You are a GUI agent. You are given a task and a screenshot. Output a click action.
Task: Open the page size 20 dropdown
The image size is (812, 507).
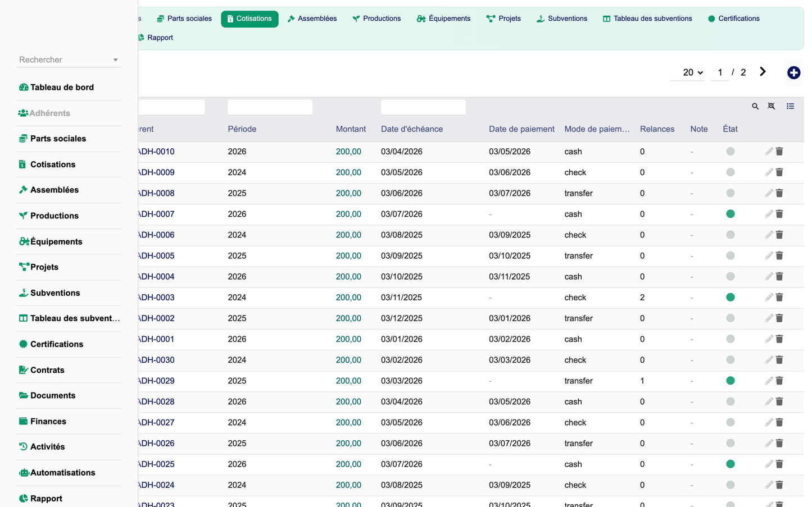pyautogui.click(x=687, y=72)
